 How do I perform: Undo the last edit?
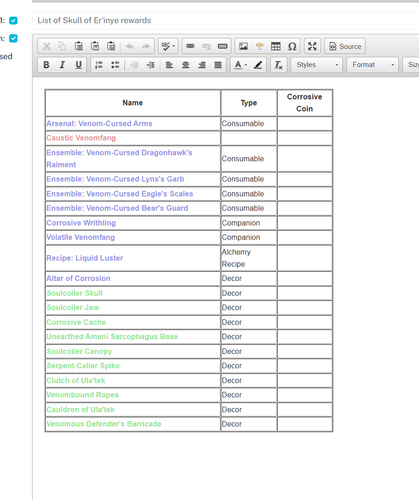click(130, 46)
